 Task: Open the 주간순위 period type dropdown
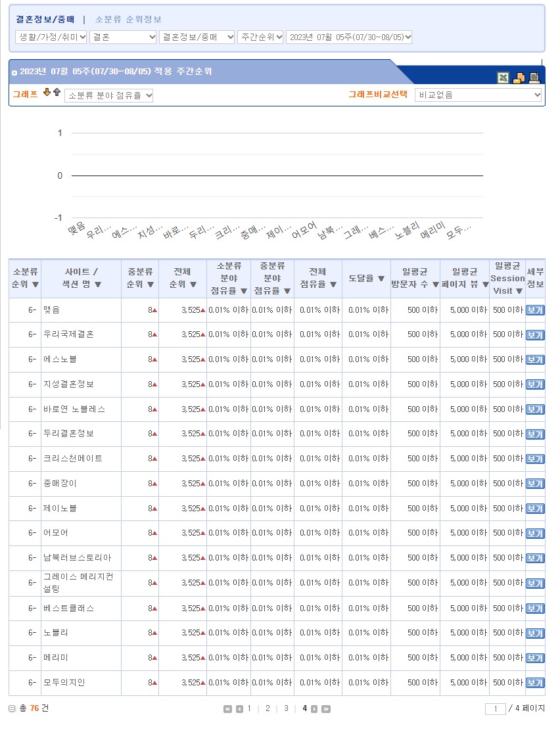[x=260, y=37]
